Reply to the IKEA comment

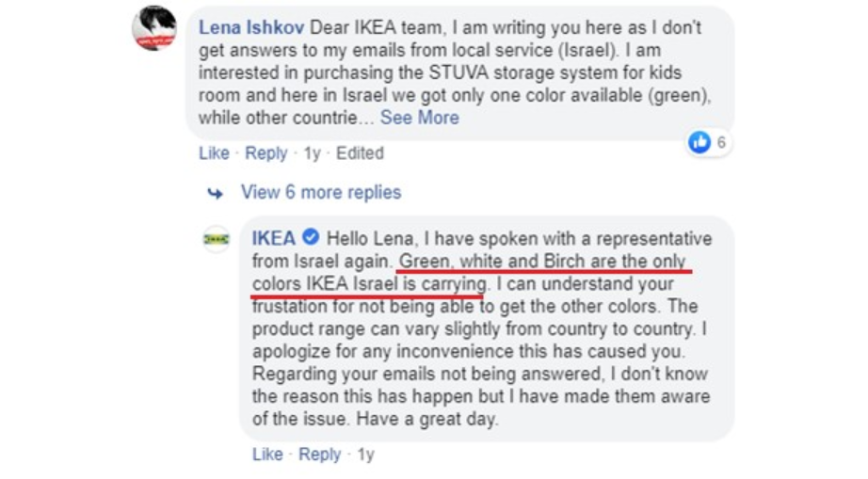click(x=319, y=455)
